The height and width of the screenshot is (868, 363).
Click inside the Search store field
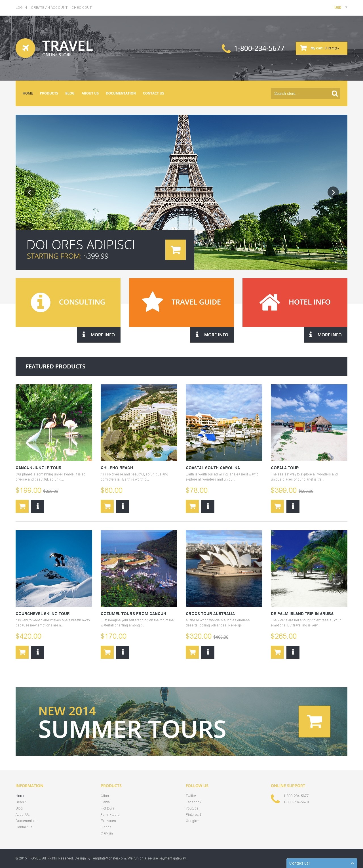click(x=300, y=94)
